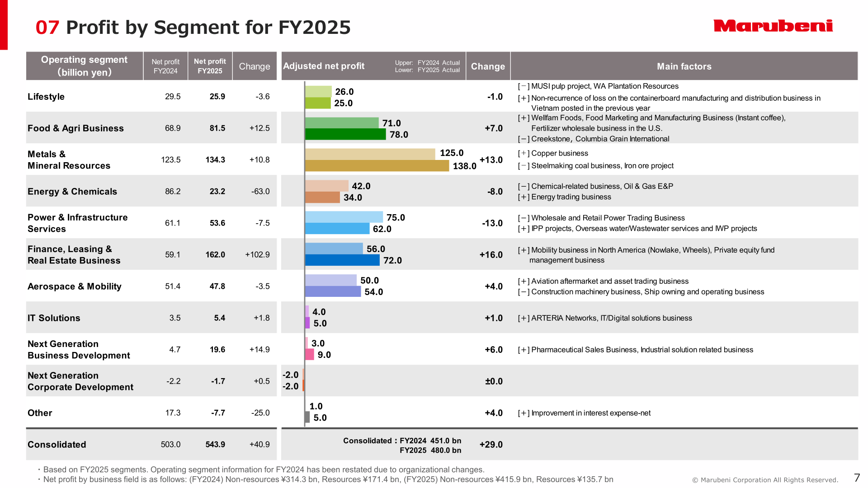Click the 'Based on FY2025 segments' footnote

[x=261, y=470]
